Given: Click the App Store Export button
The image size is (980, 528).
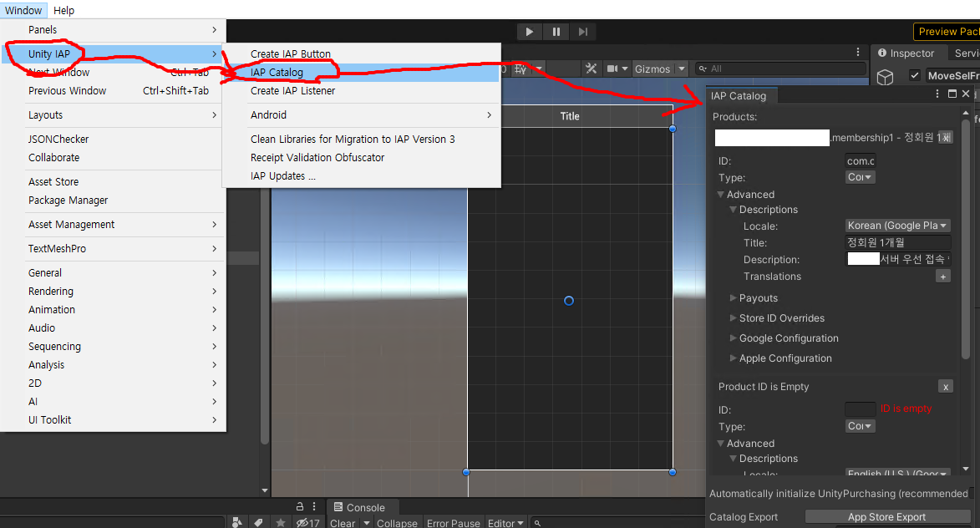Looking at the screenshot, I should tap(887, 517).
